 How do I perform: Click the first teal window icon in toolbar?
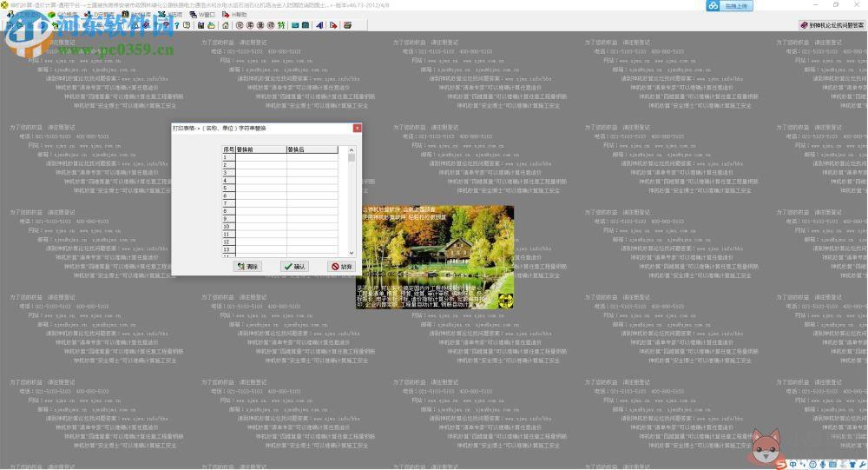295,25
